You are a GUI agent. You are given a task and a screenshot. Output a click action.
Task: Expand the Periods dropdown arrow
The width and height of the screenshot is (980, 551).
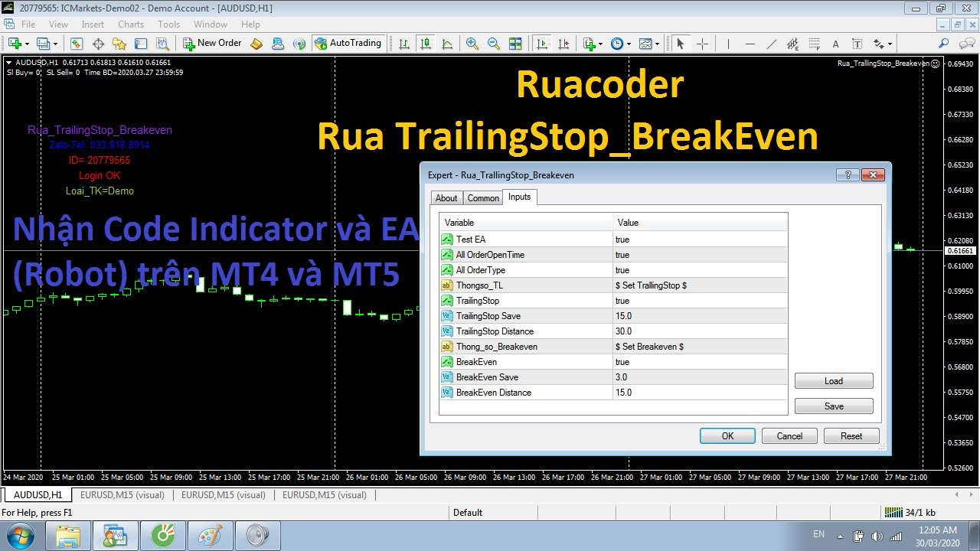[629, 44]
